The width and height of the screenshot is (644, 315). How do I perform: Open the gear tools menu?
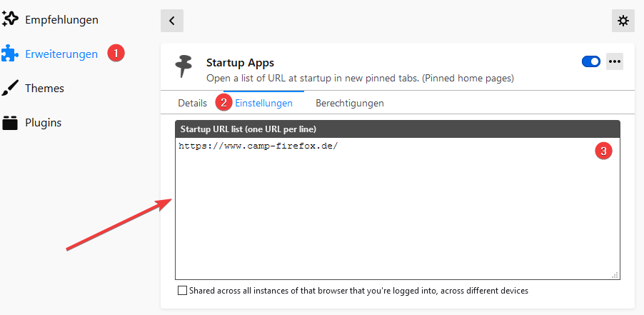[623, 21]
